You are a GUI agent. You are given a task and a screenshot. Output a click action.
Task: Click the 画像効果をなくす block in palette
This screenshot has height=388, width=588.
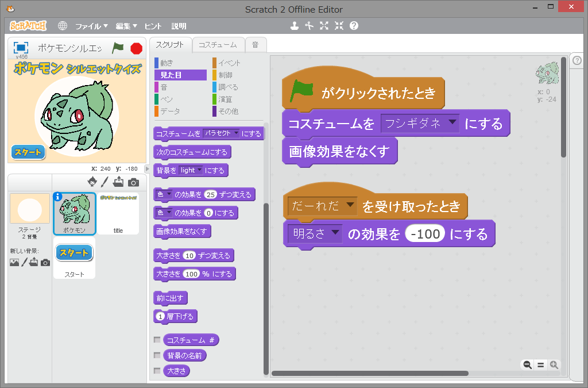182,232
